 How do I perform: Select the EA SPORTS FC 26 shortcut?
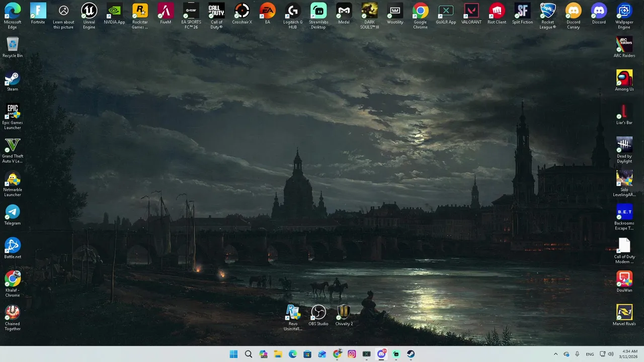[x=191, y=16]
